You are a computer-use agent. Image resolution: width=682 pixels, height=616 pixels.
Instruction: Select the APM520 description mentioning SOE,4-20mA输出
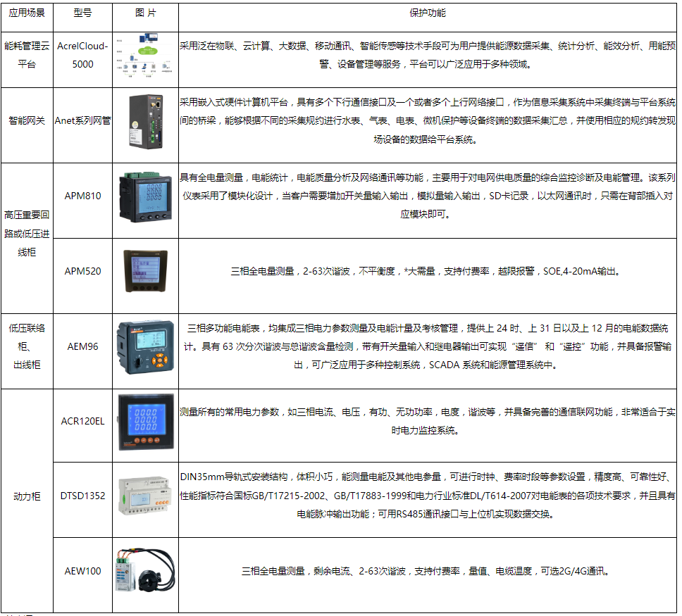426,271
